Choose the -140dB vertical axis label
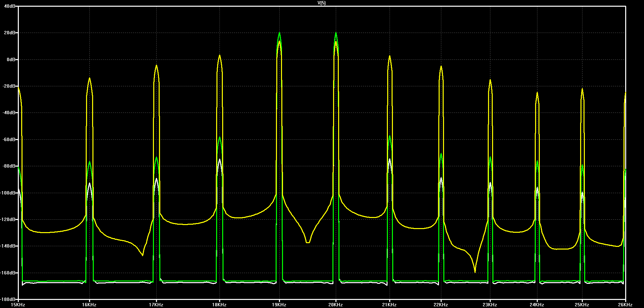 tap(8, 246)
